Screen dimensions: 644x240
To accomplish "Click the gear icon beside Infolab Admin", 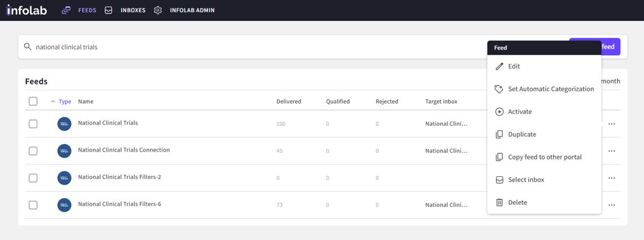I will point(158,10).
